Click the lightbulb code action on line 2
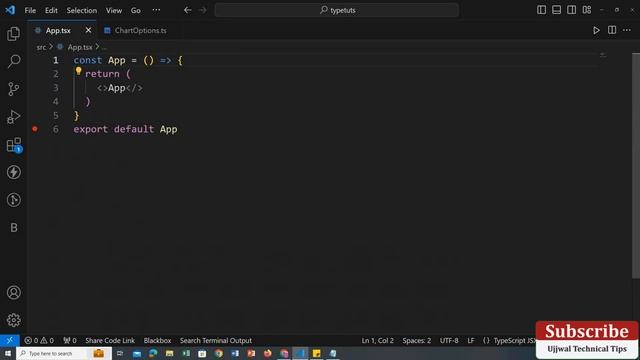The width and height of the screenshot is (640, 360). 78,71
